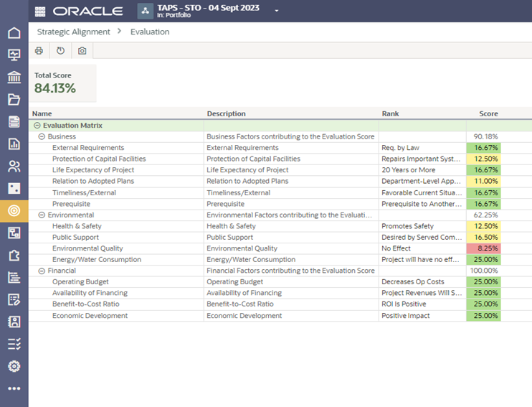The height and width of the screenshot is (407, 532).
Task: Open the settings gear icon in sidebar
Action: point(14,366)
